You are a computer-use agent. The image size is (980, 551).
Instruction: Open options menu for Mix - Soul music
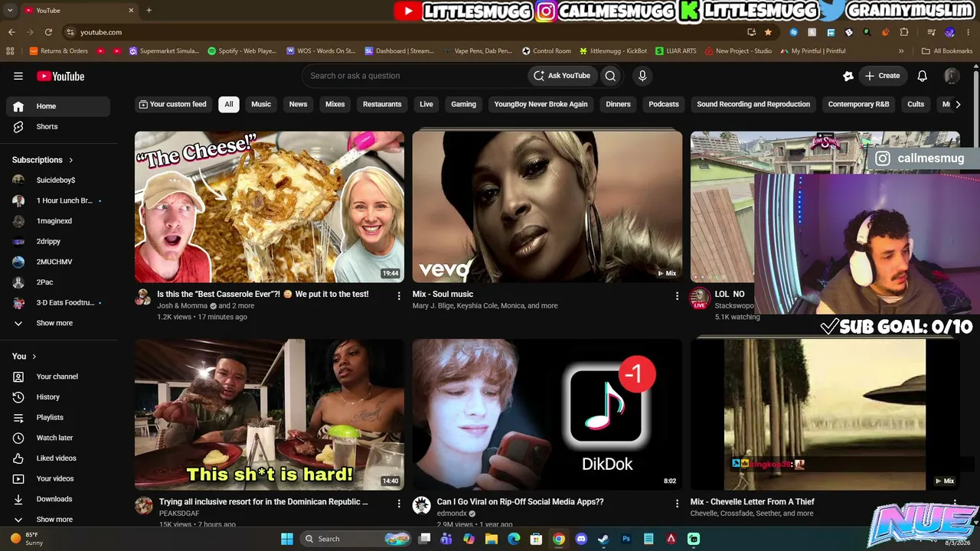tap(677, 295)
